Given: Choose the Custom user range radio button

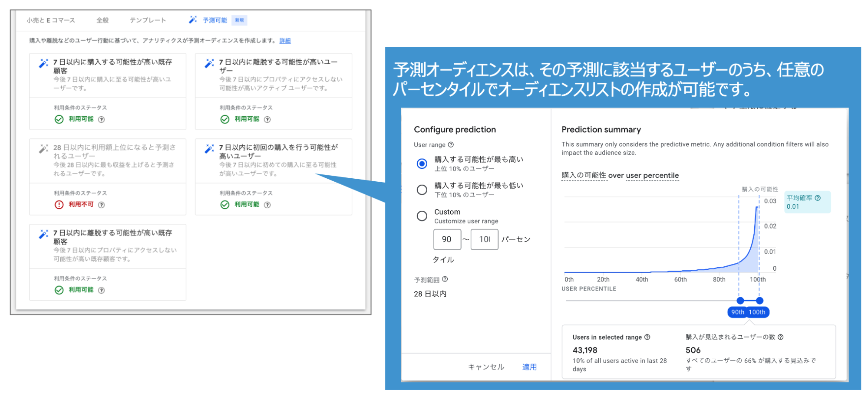Looking at the screenshot, I should click(422, 216).
